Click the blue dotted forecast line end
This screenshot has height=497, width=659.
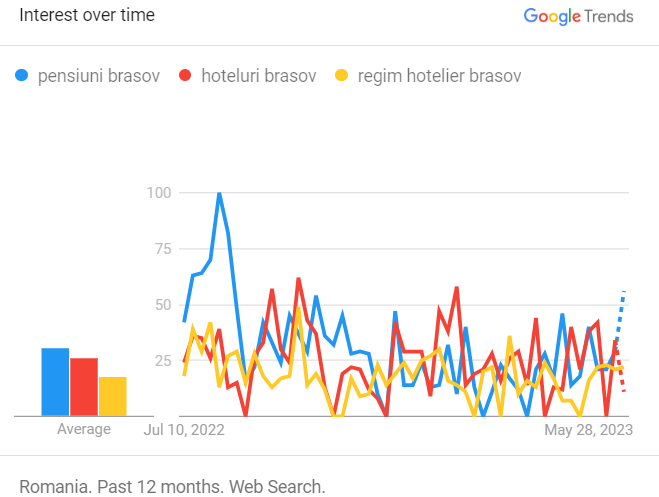pos(624,292)
